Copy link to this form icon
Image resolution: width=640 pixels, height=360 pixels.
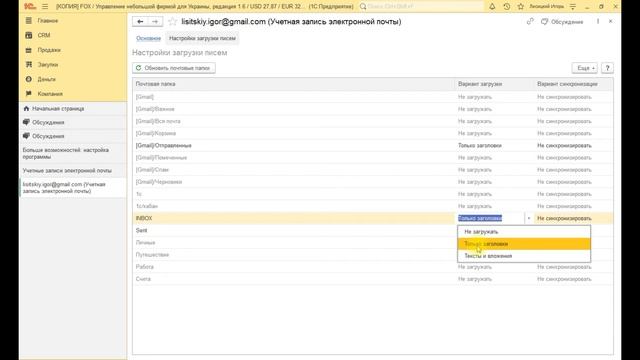(x=530, y=22)
